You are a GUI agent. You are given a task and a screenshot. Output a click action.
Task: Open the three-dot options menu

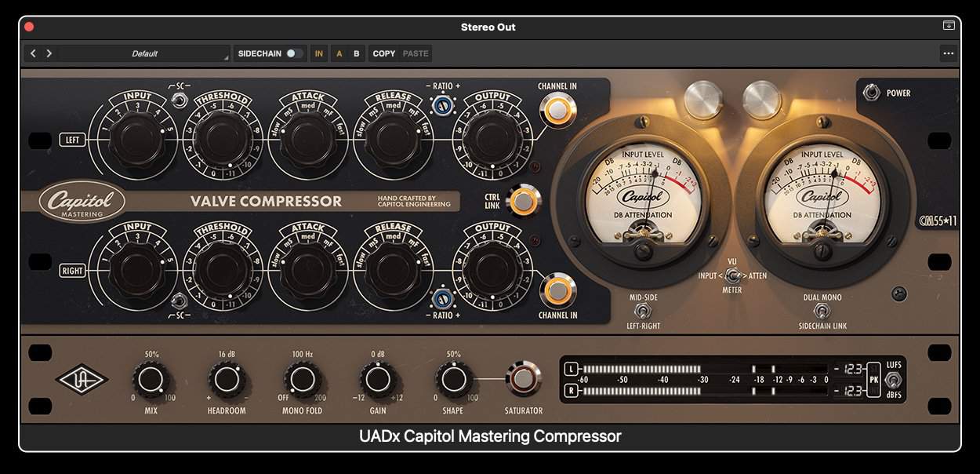coord(949,53)
